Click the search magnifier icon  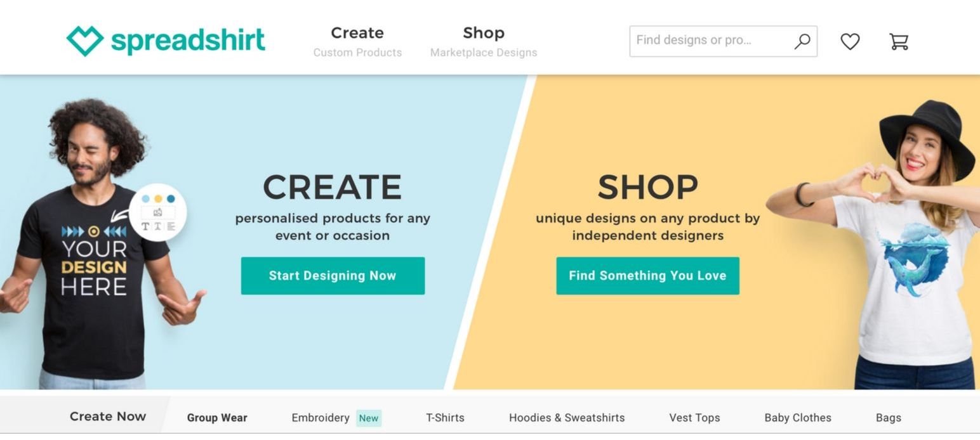pyautogui.click(x=800, y=40)
